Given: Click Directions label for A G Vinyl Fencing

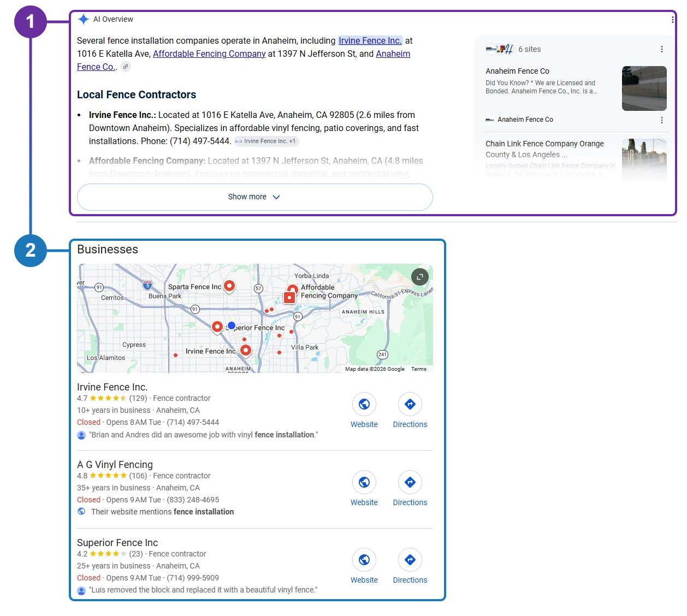Looking at the screenshot, I should (410, 502).
